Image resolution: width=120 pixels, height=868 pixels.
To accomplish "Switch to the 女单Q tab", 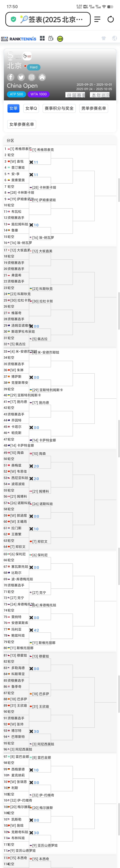I will coord(31,108).
